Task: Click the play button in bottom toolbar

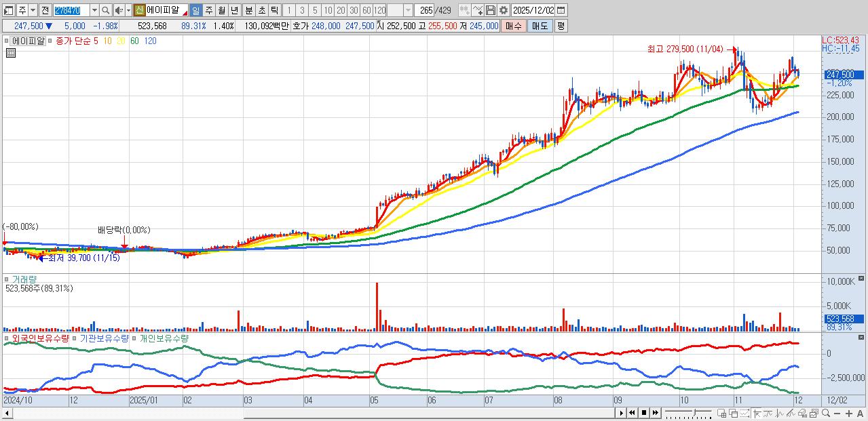Action: (621, 413)
